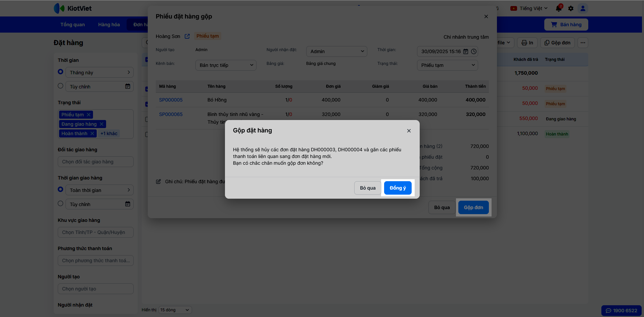Open product link SP000005
The image size is (644, 317).
click(171, 100)
